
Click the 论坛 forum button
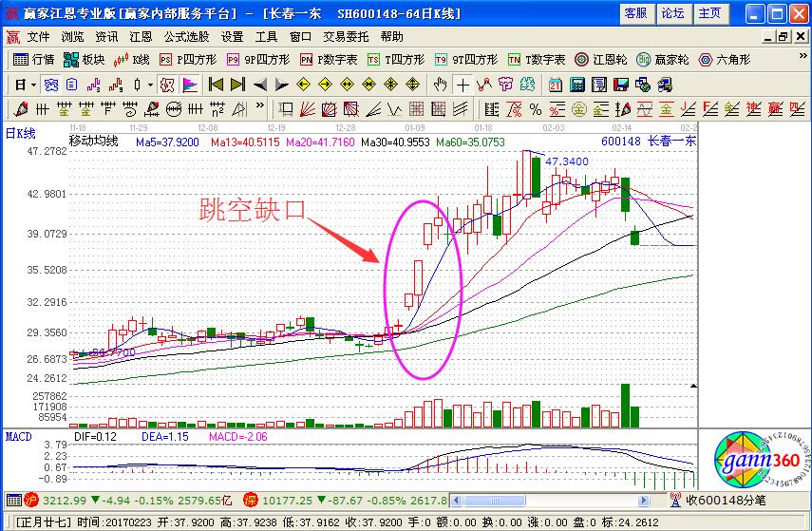672,13
